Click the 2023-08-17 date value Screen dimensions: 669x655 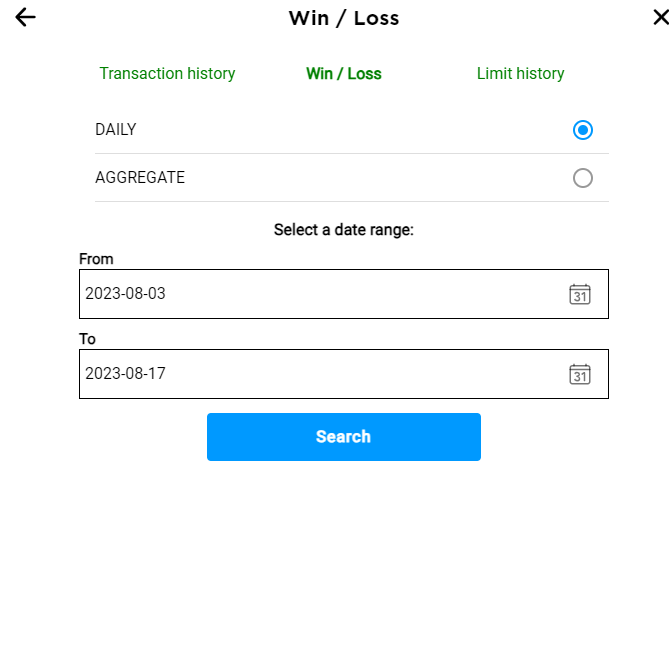click(125, 373)
